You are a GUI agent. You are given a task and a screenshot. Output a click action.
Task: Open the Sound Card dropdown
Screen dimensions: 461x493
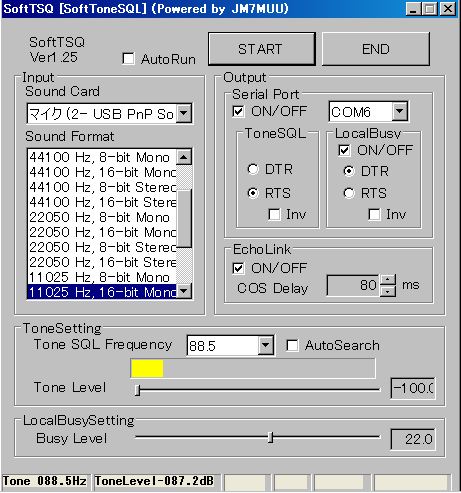(184, 113)
